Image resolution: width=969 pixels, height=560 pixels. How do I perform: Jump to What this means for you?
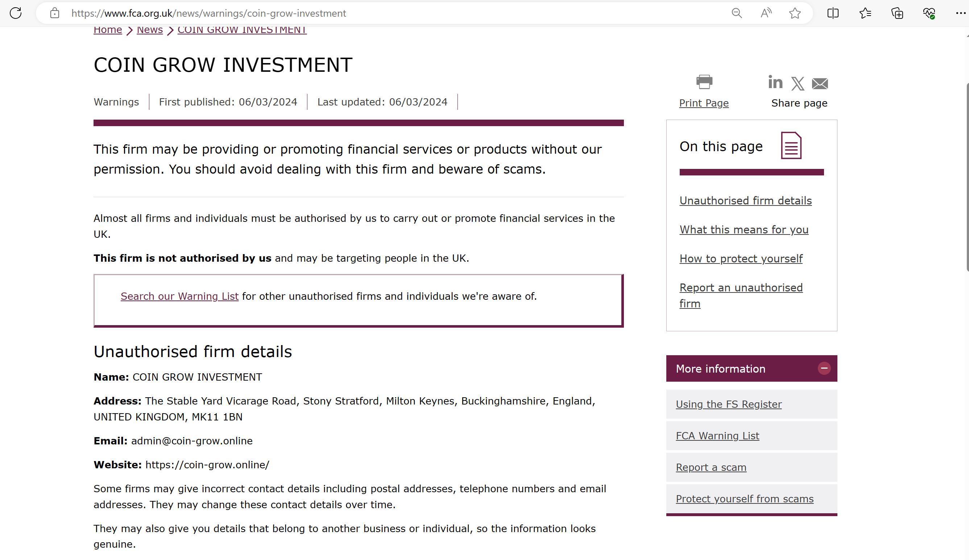click(x=744, y=229)
